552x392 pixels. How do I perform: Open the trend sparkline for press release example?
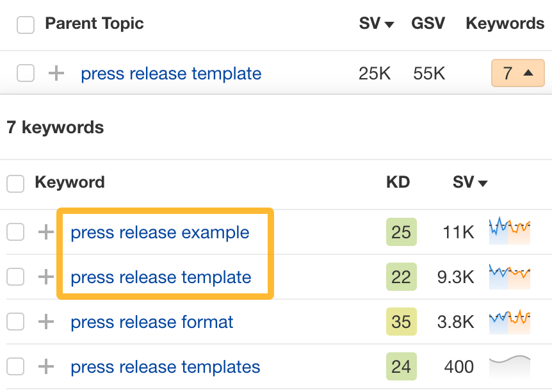click(509, 232)
